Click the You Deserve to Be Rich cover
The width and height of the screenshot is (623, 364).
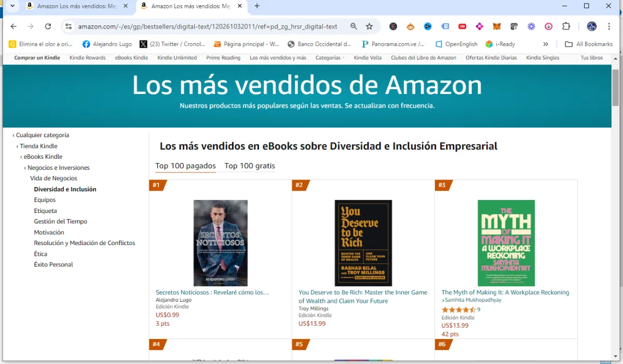(x=363, y=243)
